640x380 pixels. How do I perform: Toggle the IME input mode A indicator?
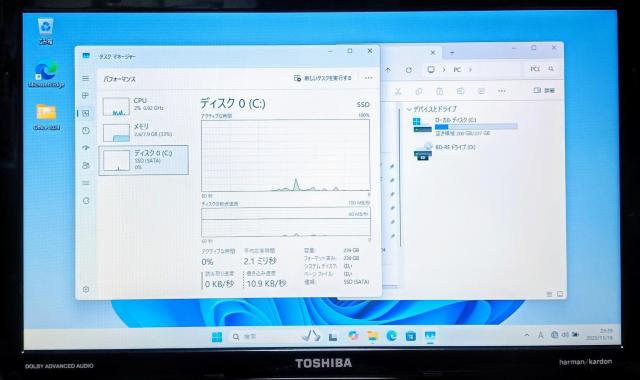pyautogui.click(x=541, y=335)
